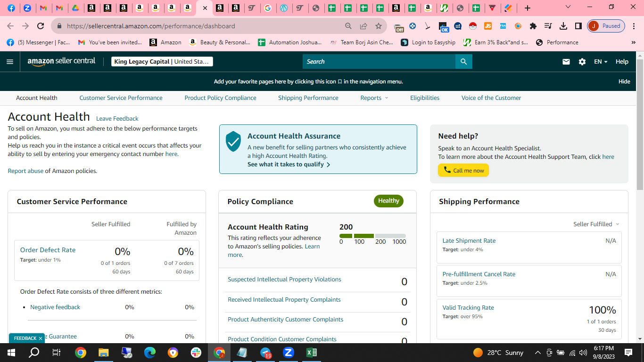Viewport: 644px width, 362px height.
Task: Open the Windows notification center icon
Action: (x=628, y=353)
